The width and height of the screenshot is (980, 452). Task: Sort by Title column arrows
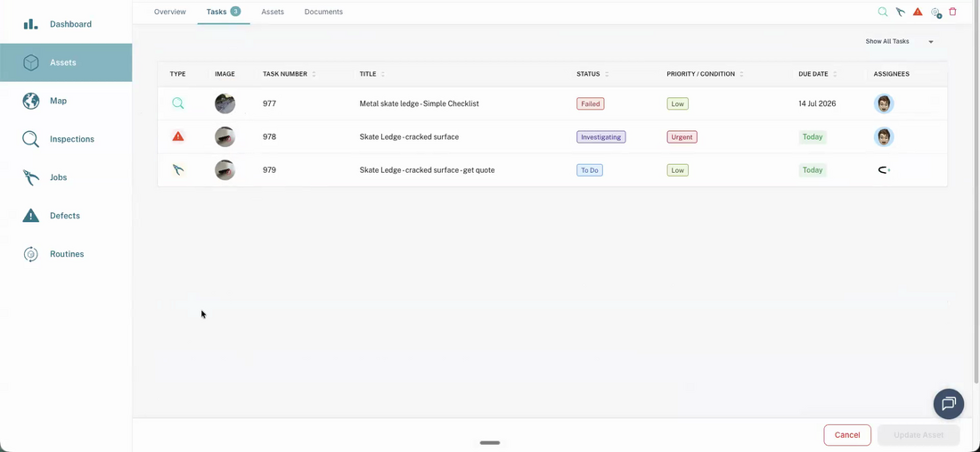(x=382, y=74)
